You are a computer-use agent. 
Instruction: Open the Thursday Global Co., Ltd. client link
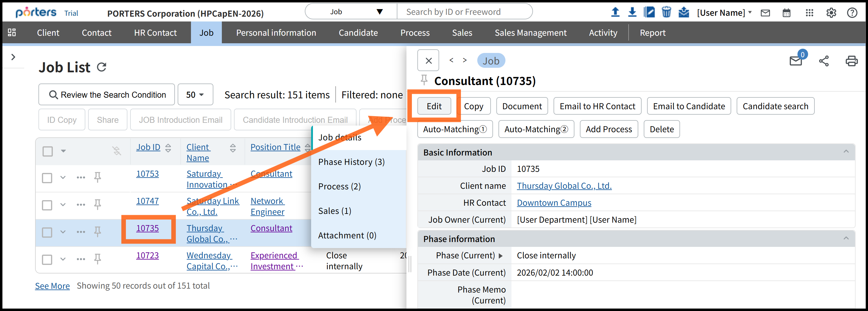[x=564, y=186]
